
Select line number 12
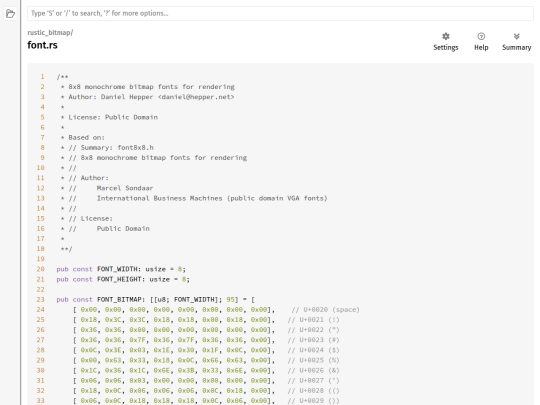click(x=41, y=188)
